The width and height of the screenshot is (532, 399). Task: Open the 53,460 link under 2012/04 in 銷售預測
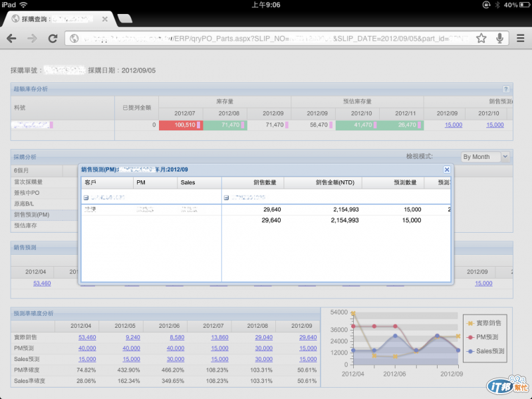[42, 283]
